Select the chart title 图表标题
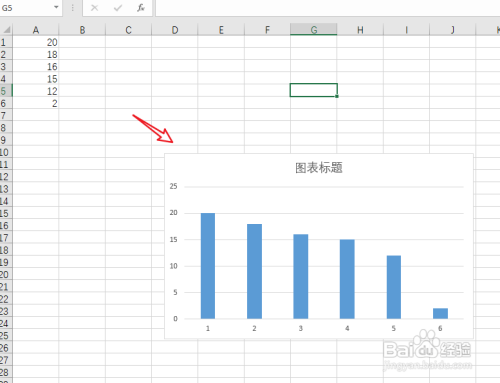 pyautogui.click(x=319, y=168)
